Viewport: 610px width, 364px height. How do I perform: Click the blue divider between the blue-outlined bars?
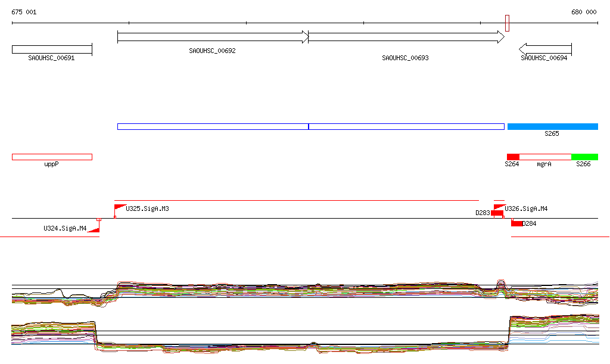309,126
